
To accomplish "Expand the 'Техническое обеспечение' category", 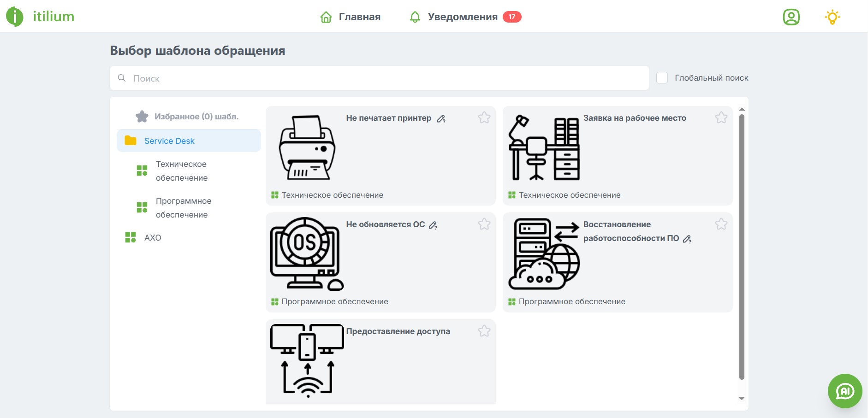I will click(181, 171).
